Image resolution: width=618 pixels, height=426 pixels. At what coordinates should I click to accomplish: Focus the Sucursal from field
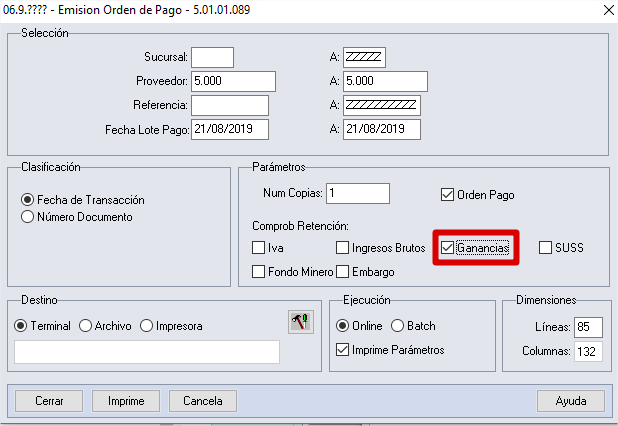212,58
